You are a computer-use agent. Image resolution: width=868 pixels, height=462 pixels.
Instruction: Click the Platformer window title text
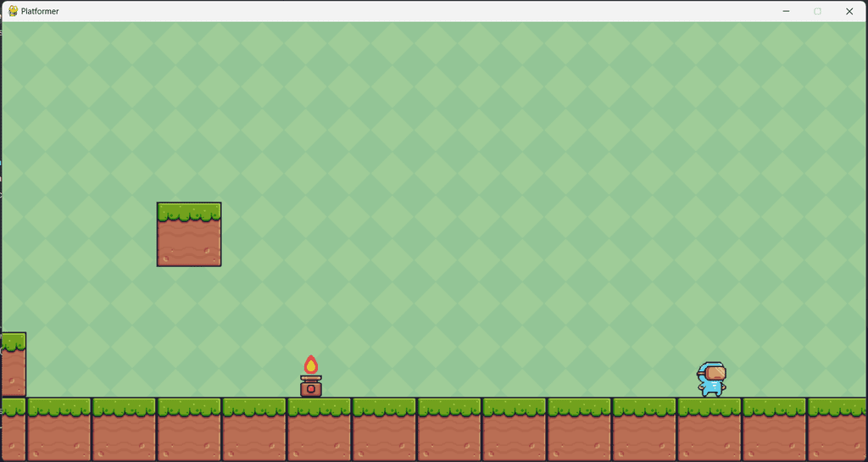40,11
